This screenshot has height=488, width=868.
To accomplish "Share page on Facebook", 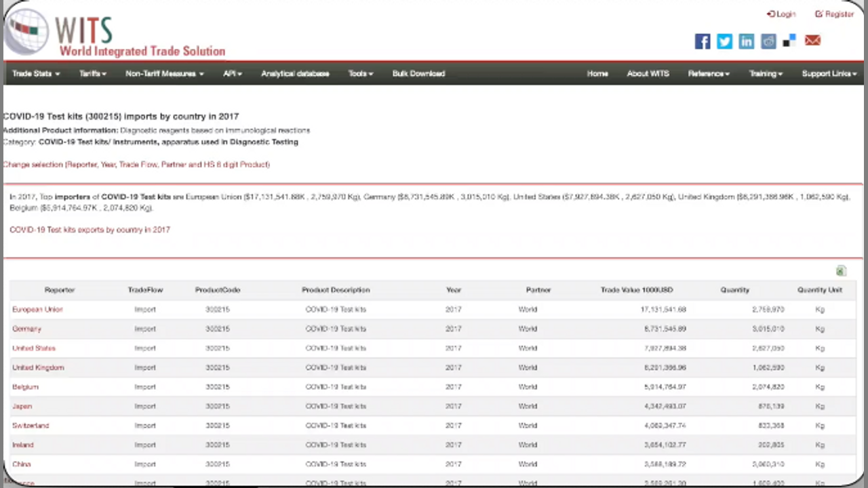I will tap(703, 41).
